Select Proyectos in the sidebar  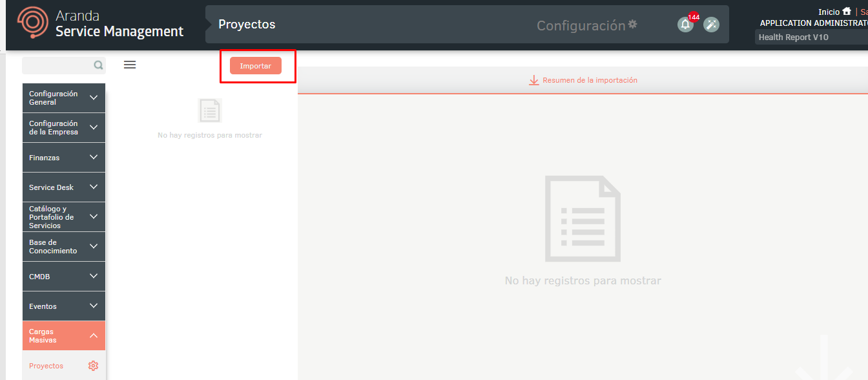(x=46, y=366)
